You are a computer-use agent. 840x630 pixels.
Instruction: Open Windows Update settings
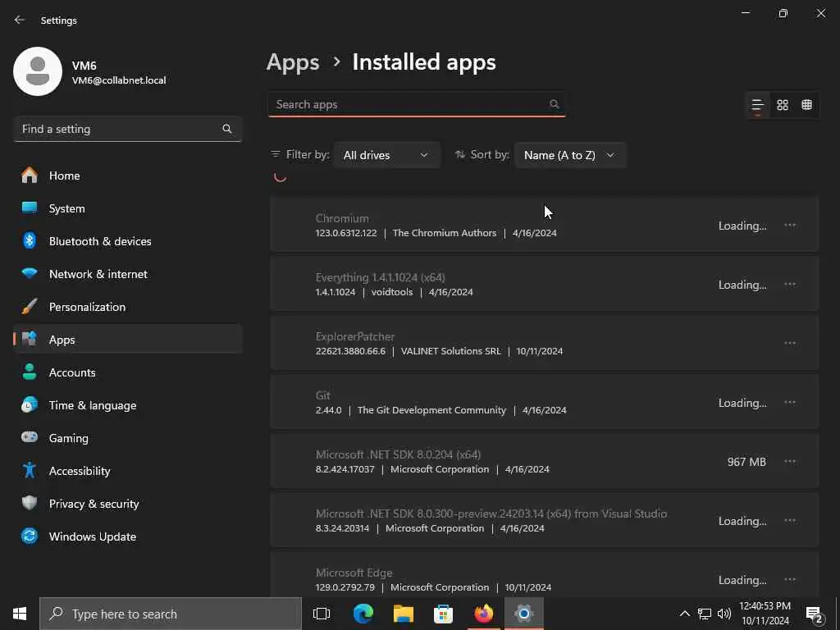pyautogui.click(x=92, y=536)
